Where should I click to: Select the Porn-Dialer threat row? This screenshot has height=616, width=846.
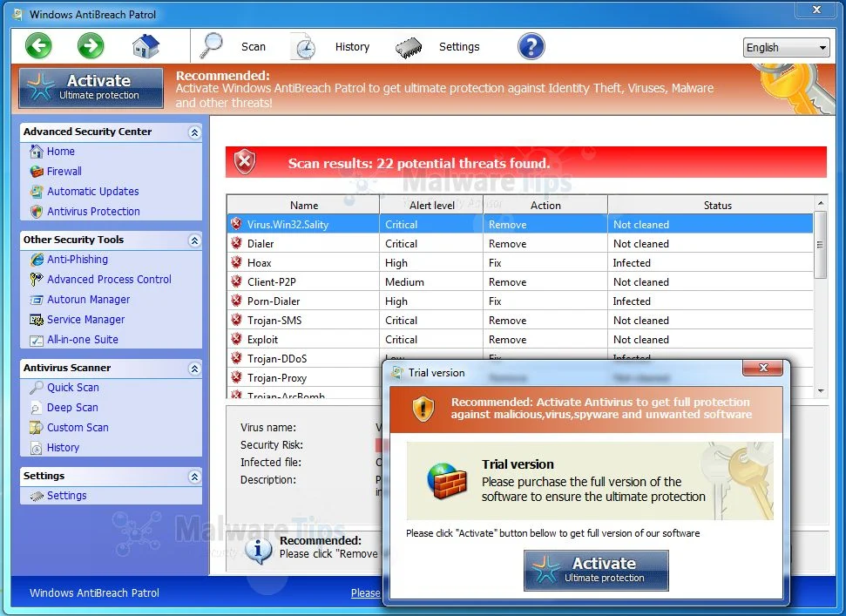520,301
